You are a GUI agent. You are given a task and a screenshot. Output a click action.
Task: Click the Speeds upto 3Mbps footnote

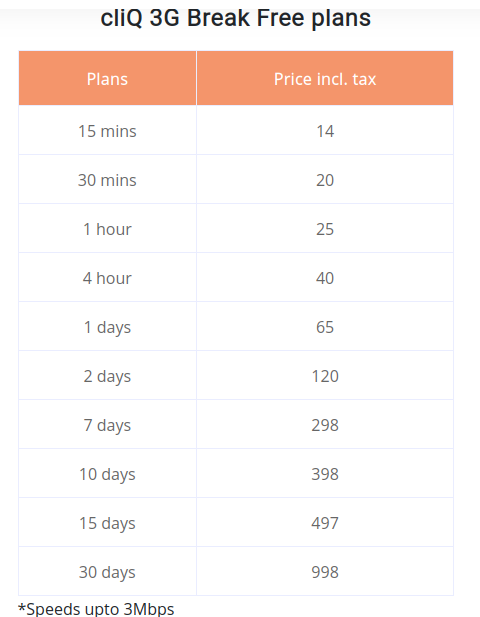[96, 609]
